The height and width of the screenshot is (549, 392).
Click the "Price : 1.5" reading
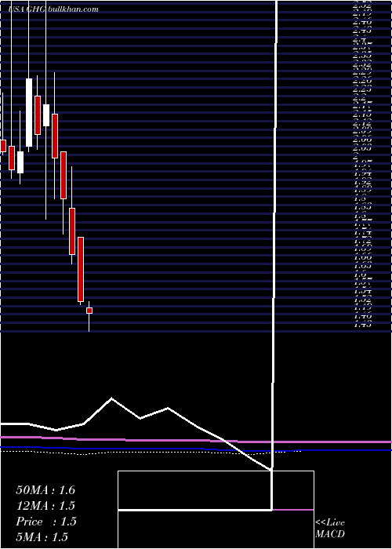click(46, 522)
